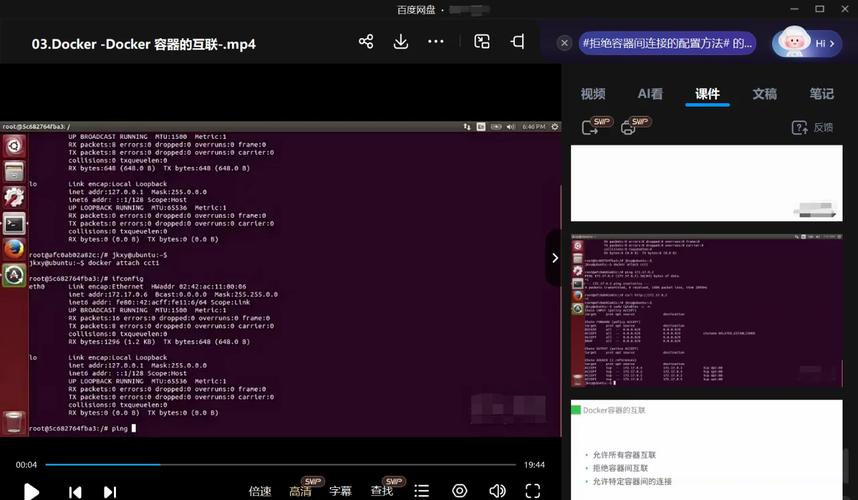
Task: Seek on the video progress bar
Action: click(280, 464)
